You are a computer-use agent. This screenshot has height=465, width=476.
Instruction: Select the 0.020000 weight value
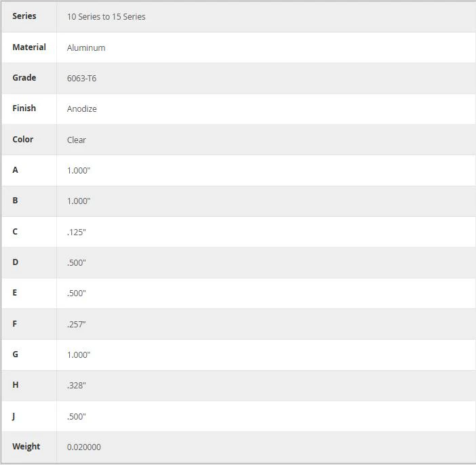click(84, 447)
